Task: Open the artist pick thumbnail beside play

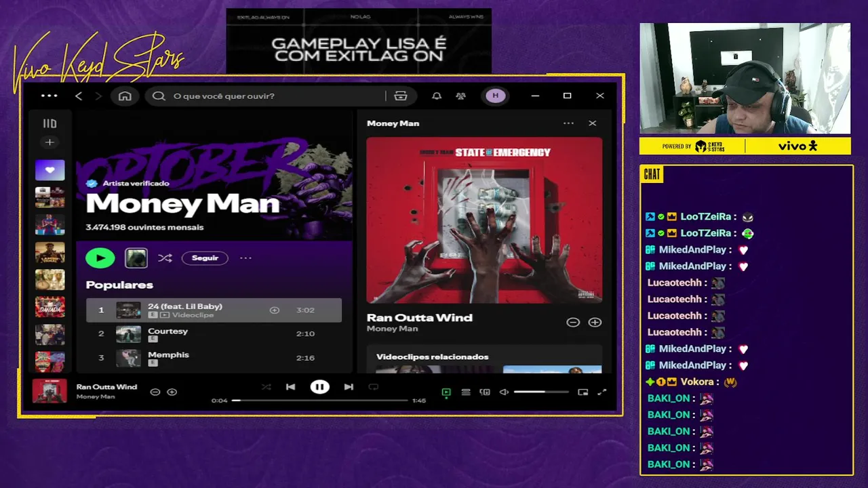Action: tap(136, 258)
